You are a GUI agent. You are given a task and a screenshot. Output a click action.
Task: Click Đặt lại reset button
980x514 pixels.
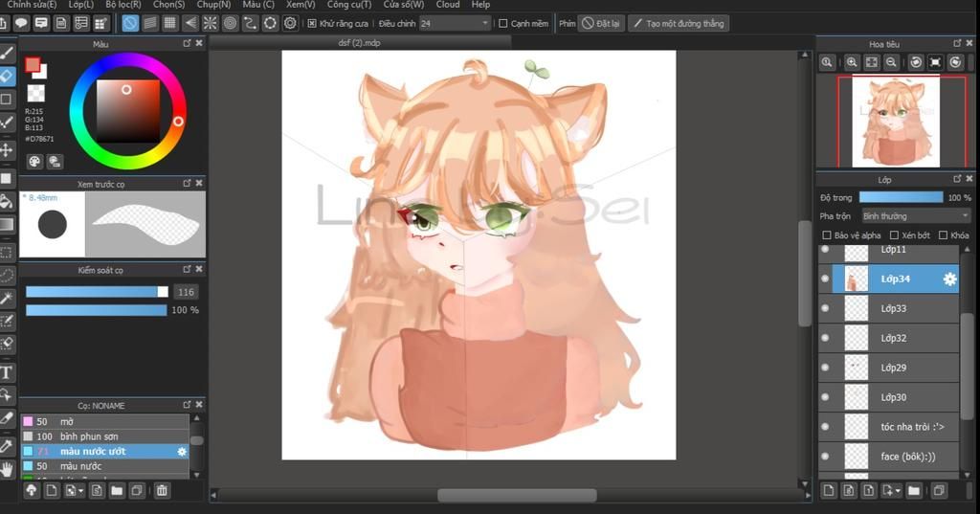[x=601, y=24]
